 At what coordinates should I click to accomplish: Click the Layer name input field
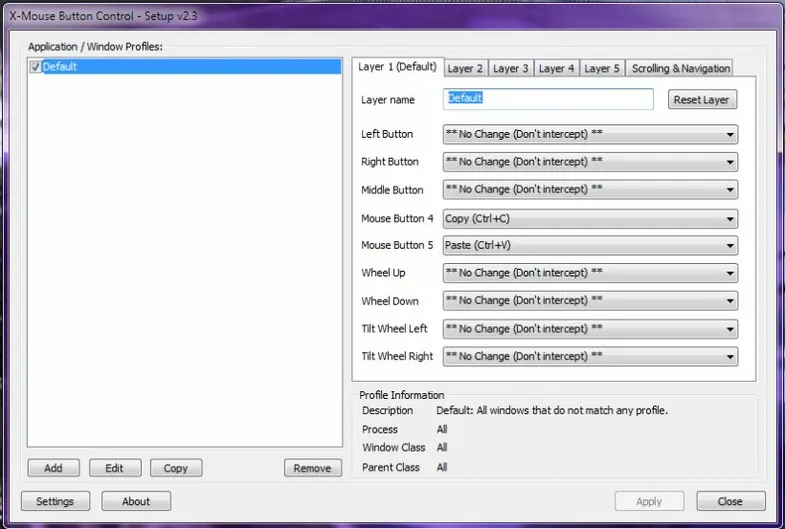(548, 99)
